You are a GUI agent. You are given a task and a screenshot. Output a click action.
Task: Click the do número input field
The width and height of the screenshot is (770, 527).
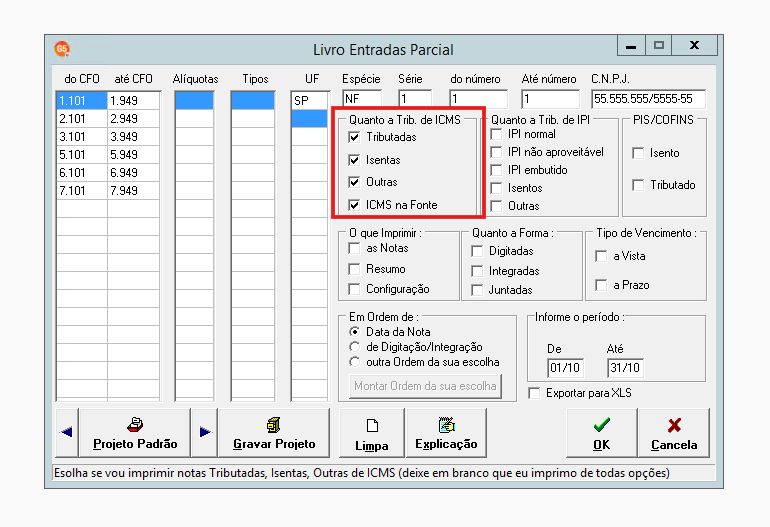[478, 99]
